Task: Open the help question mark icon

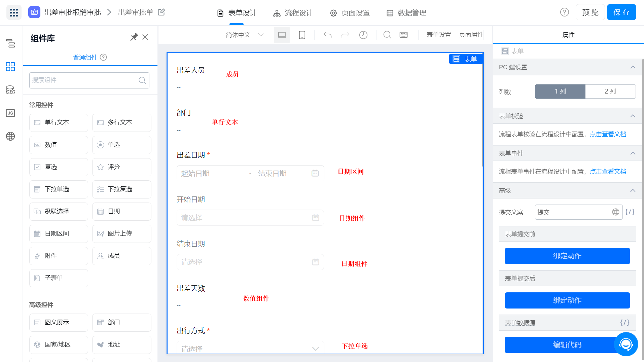Action: pyautogui.click(x=564, y=12)
